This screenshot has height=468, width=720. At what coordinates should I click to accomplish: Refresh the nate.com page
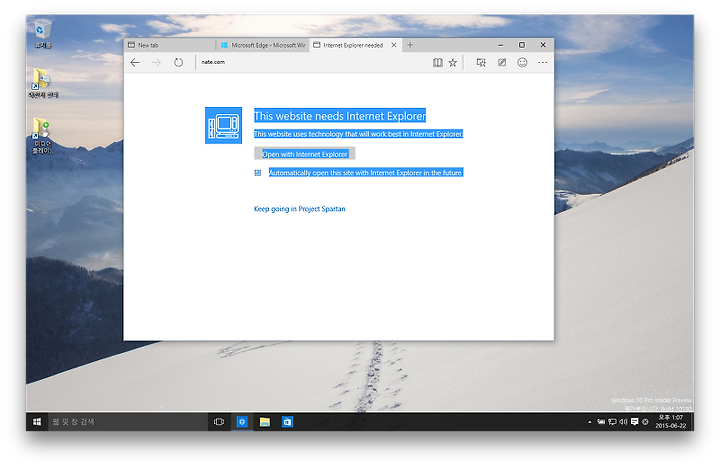[178, 62]
